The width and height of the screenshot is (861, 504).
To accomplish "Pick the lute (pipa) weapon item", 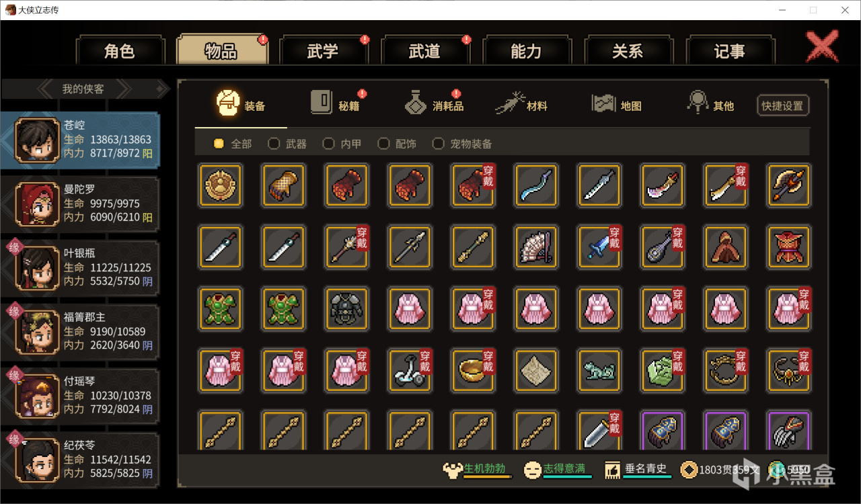I will pyautogui.click(x=662, y=247).
